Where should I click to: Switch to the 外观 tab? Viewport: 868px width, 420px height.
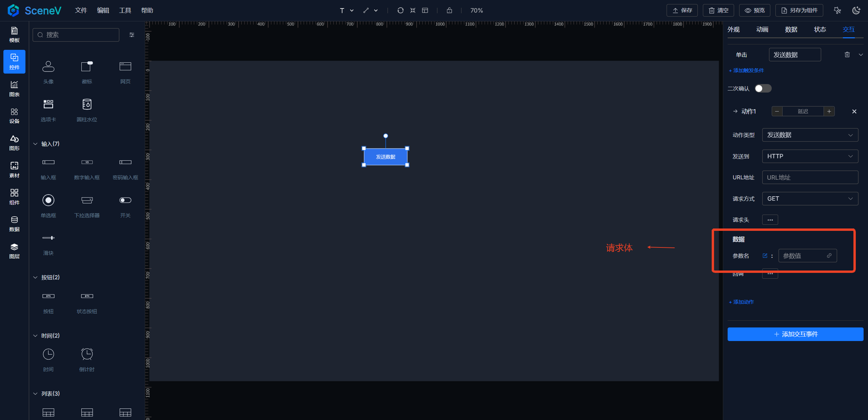tap(733, 29)
